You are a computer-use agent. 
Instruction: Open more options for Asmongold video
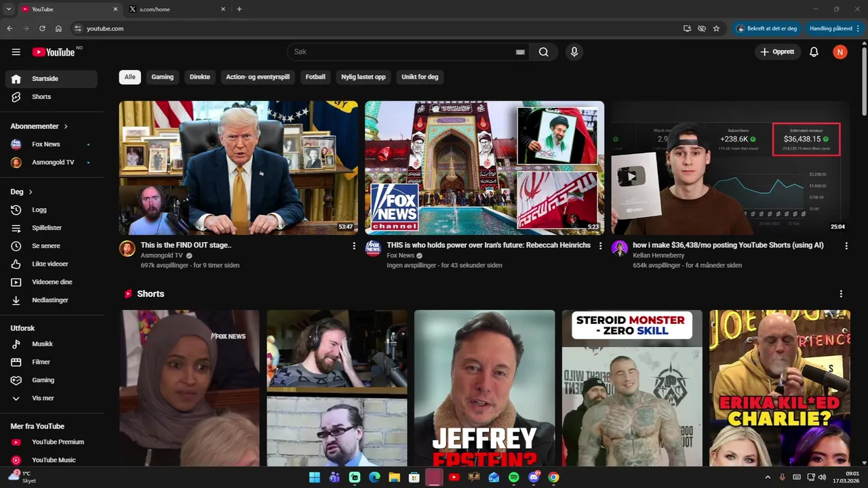[354, 246]
